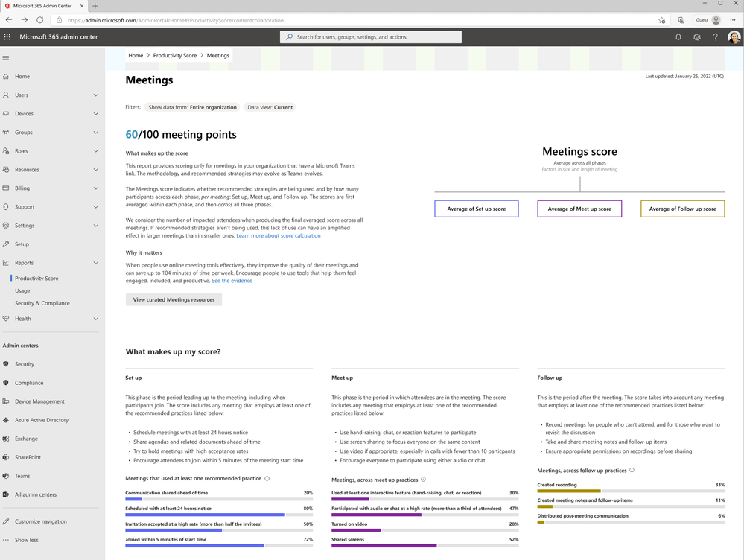Image resolution: width=744 pixels, height=560 pixels.
Task: Click View curated Meetings resources button
Action: 174,299
